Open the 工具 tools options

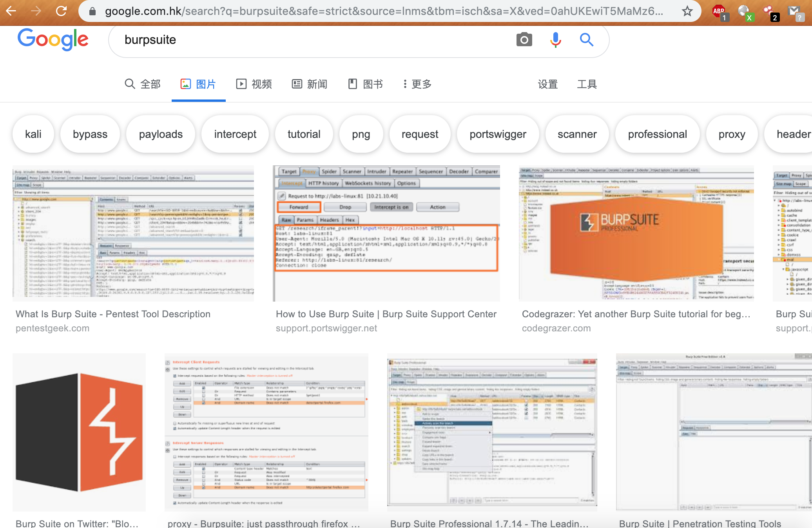coord(587,84)
